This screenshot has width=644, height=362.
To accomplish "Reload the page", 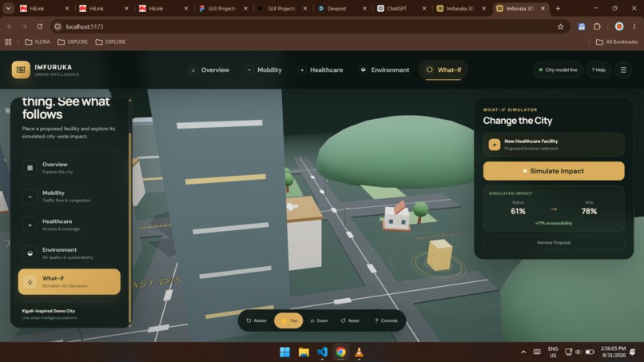I will [40, 26].
